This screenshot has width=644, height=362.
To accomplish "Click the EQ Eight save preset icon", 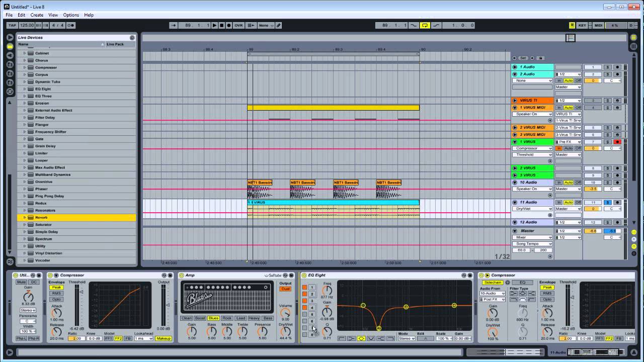I will point(470,276).
